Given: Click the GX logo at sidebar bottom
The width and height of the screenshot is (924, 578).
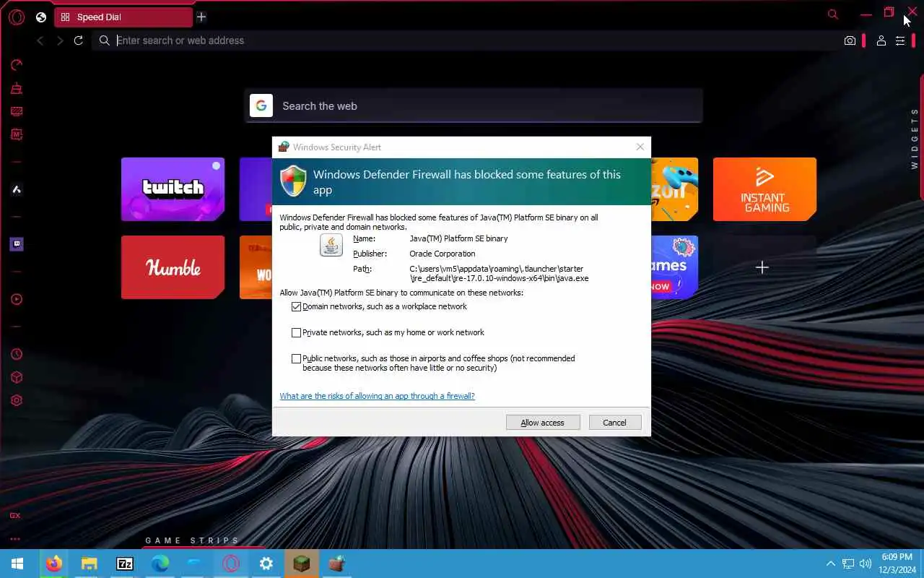Looking at the screenshot, I should (x=15, y=516).
